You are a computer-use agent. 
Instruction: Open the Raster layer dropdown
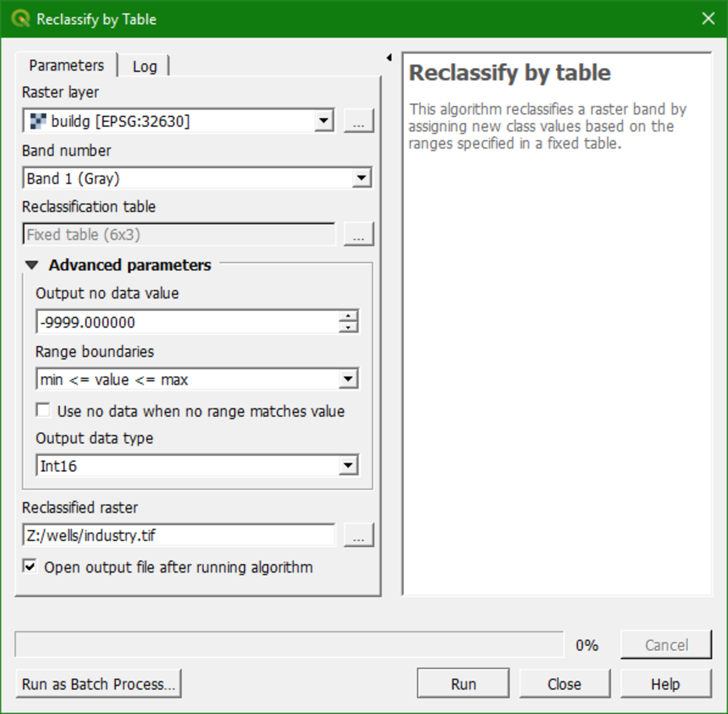[323, 121]
